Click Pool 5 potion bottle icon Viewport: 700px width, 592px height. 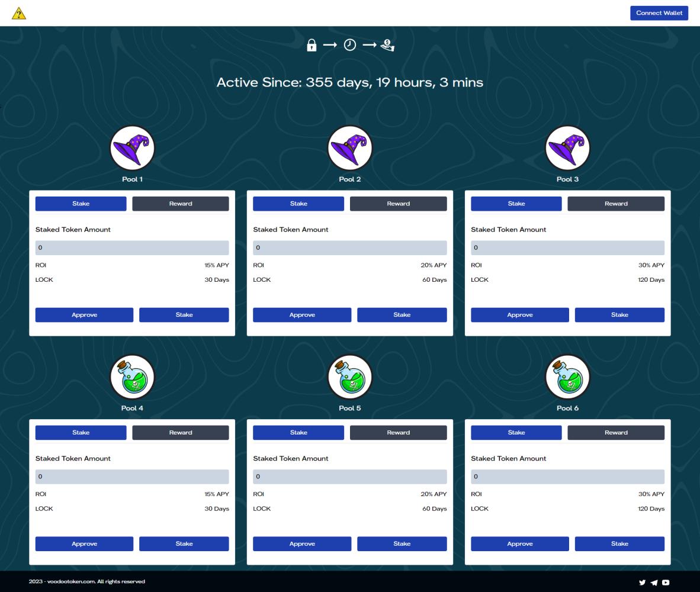(x=349, y=377)
